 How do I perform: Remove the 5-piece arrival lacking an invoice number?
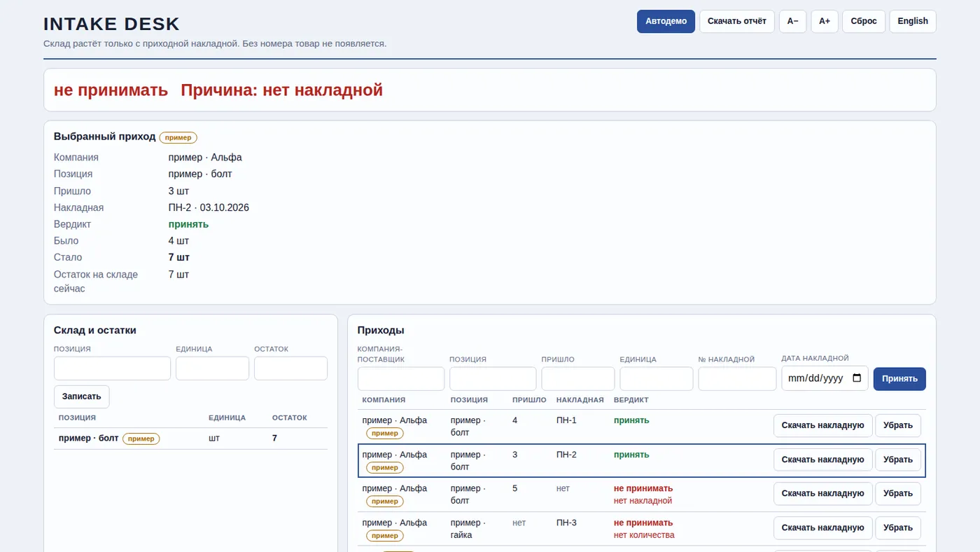[898, 493]
